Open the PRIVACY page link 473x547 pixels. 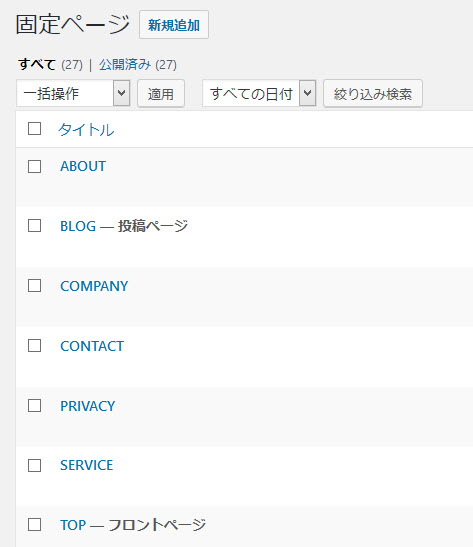88,406
